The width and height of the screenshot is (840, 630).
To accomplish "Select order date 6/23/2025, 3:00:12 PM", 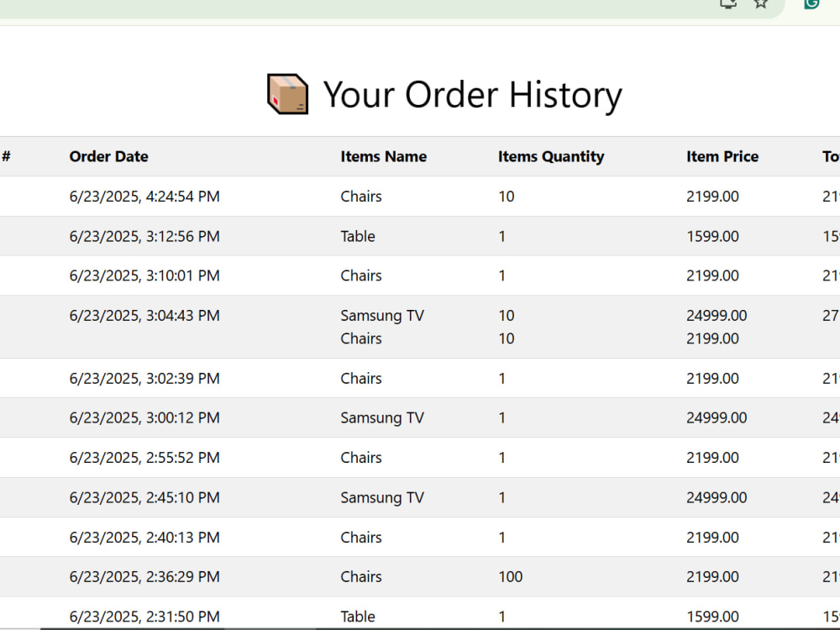I will tap(144, 417).
